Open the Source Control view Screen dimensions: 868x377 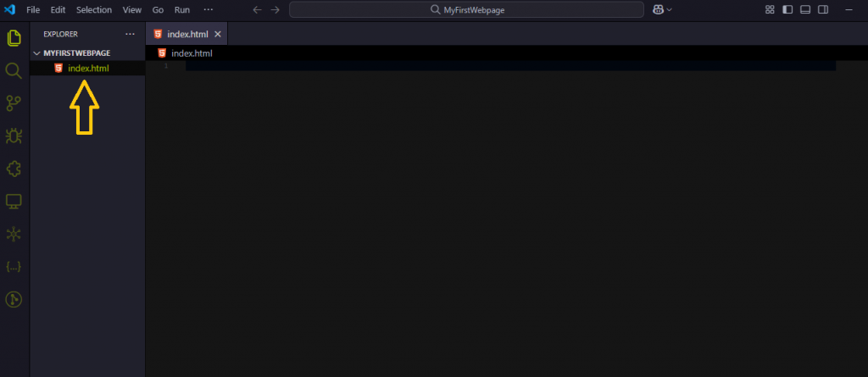[x=14, y=103]
